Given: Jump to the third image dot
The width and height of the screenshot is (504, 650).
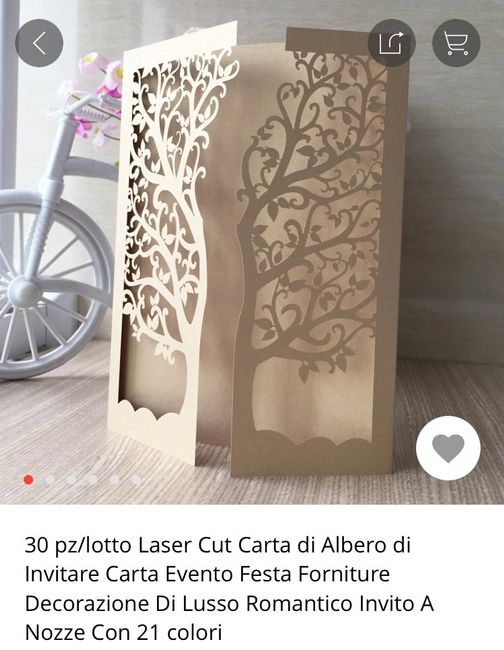Looking at the screenshot, I should coord(71,480).
